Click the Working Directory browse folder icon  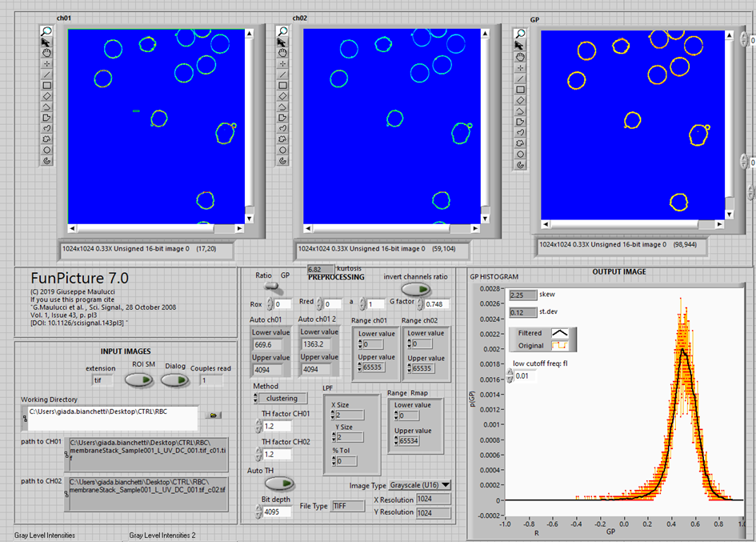(x=214, y=416)
